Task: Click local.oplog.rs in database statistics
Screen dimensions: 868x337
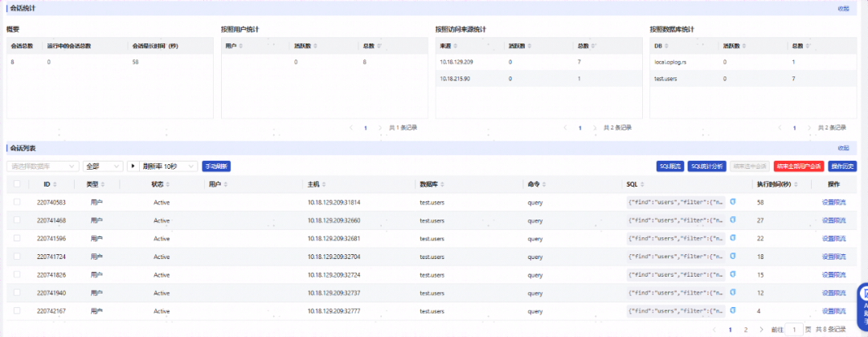Action: coord(670,61)
